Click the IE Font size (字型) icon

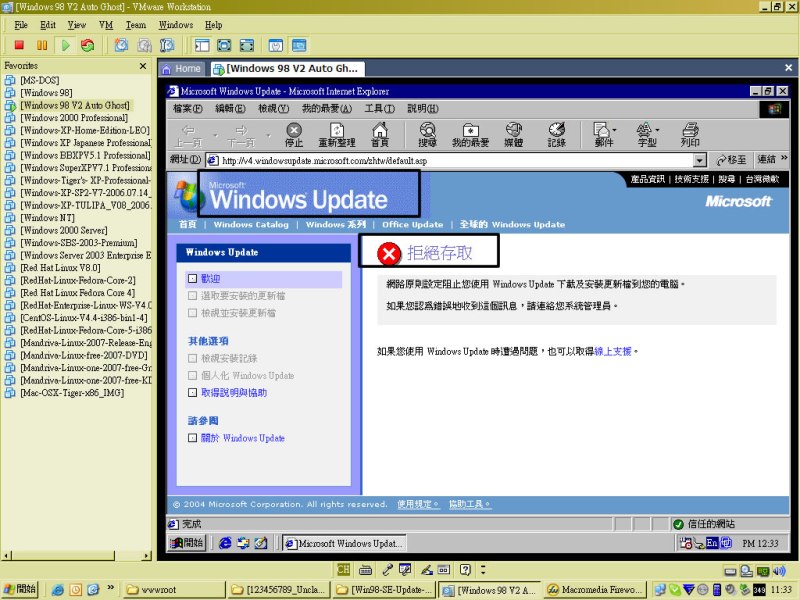point(645,135)
